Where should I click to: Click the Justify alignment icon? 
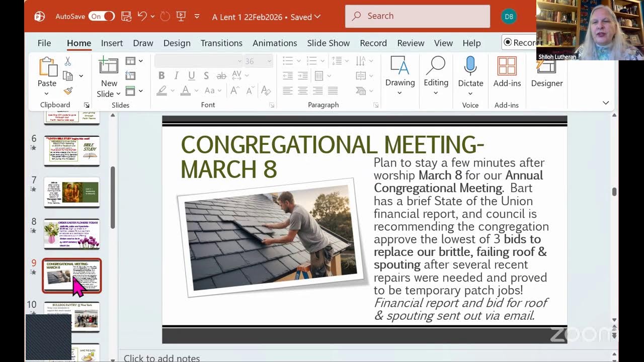pos(333,91)
